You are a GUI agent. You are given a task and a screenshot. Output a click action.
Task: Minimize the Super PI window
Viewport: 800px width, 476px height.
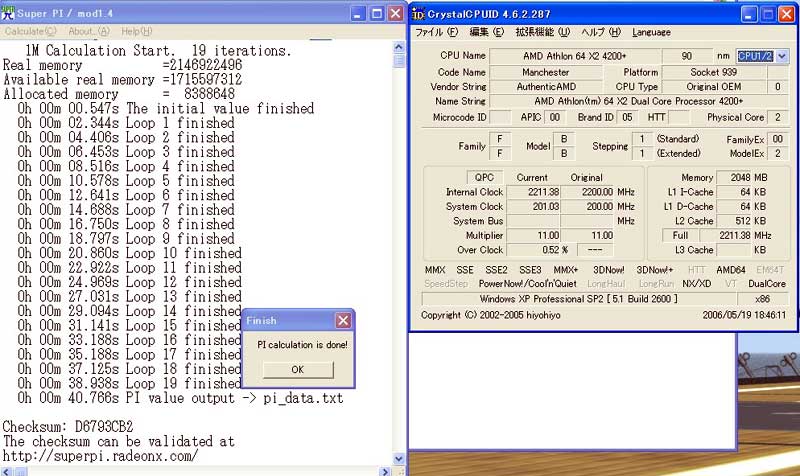click(358, 14)
